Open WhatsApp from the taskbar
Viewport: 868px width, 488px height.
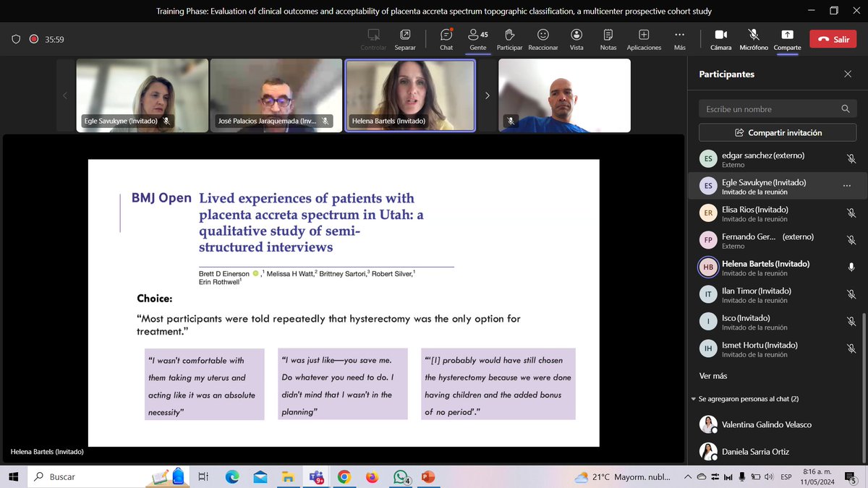pyautogui.click(x=400, y=476)
